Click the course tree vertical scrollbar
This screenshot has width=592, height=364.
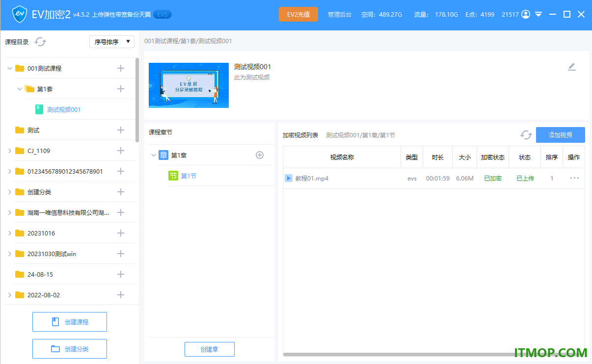(137, 100)
